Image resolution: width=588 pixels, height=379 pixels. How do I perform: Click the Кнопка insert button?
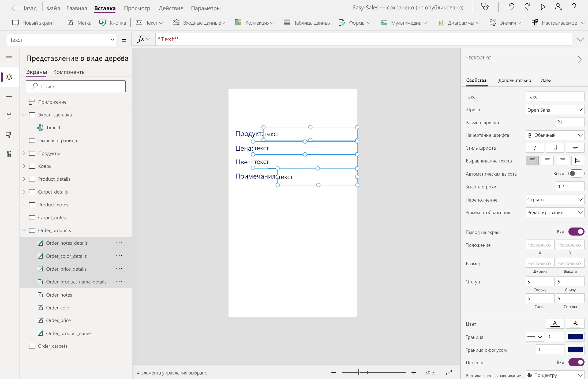[x=113, y=23]
